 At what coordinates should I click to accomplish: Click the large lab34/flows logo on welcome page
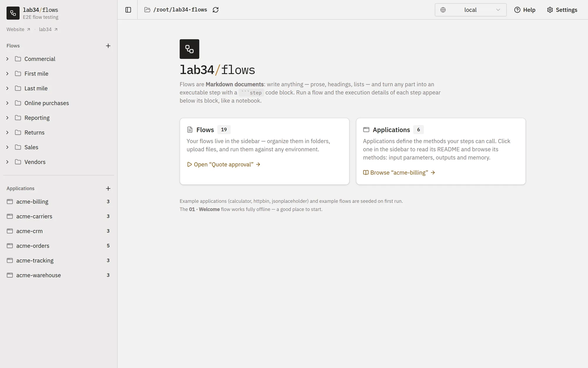(189, 49)
